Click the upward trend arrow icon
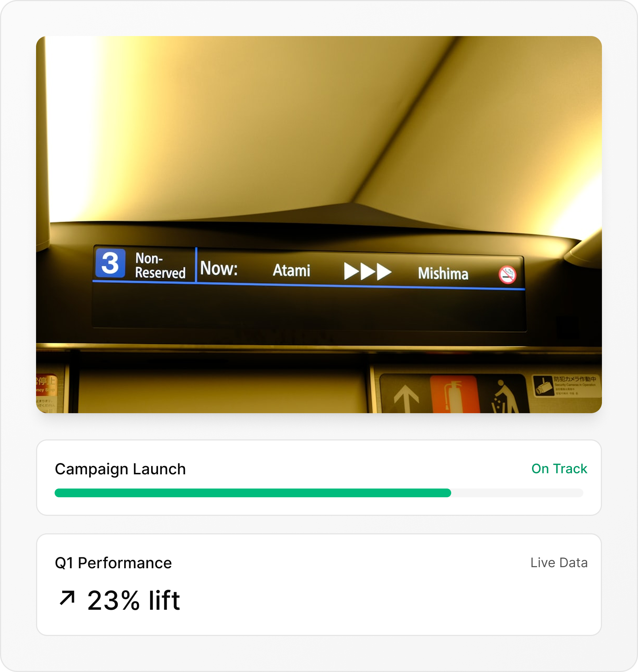 coord(67,598)
